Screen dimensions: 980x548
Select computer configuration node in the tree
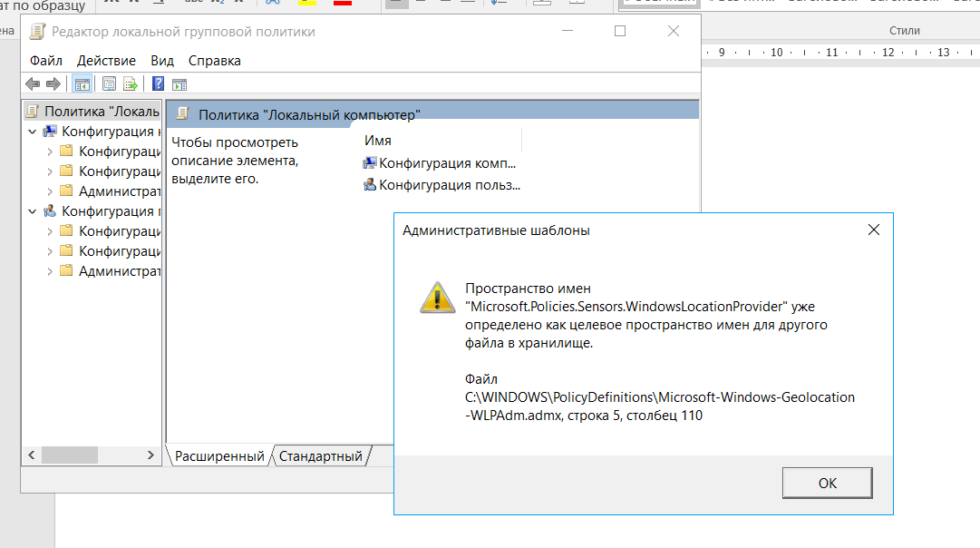point(102,132)
